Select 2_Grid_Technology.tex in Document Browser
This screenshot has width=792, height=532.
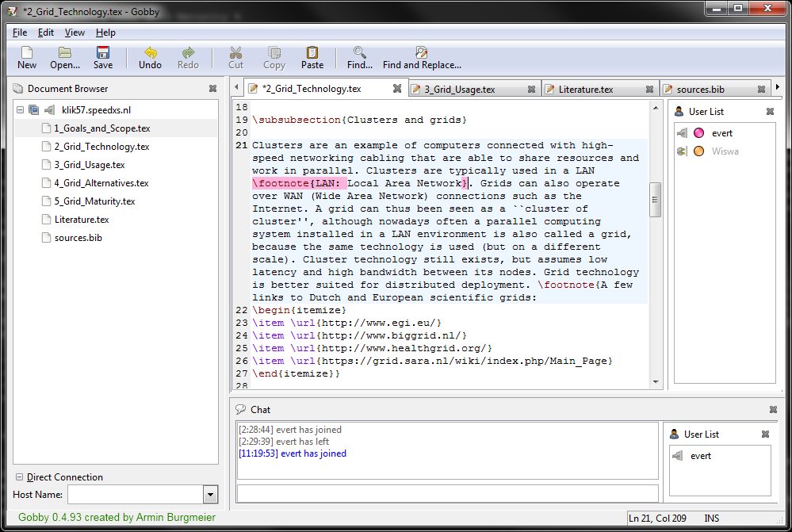coord(101,147)
